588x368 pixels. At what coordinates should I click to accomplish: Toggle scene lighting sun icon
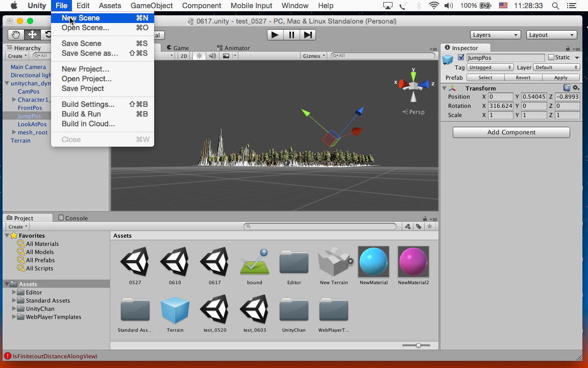pyautogui.click(x=200, y=56)
